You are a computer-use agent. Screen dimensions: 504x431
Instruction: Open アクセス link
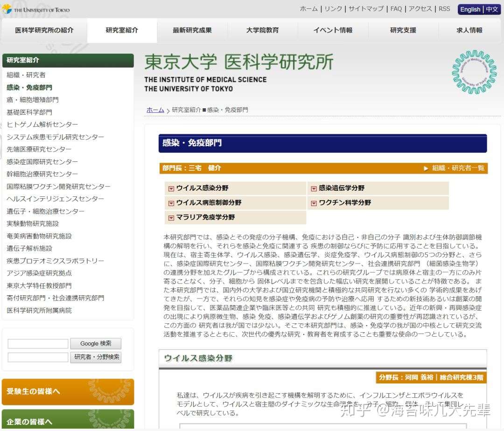pos(420,9)
